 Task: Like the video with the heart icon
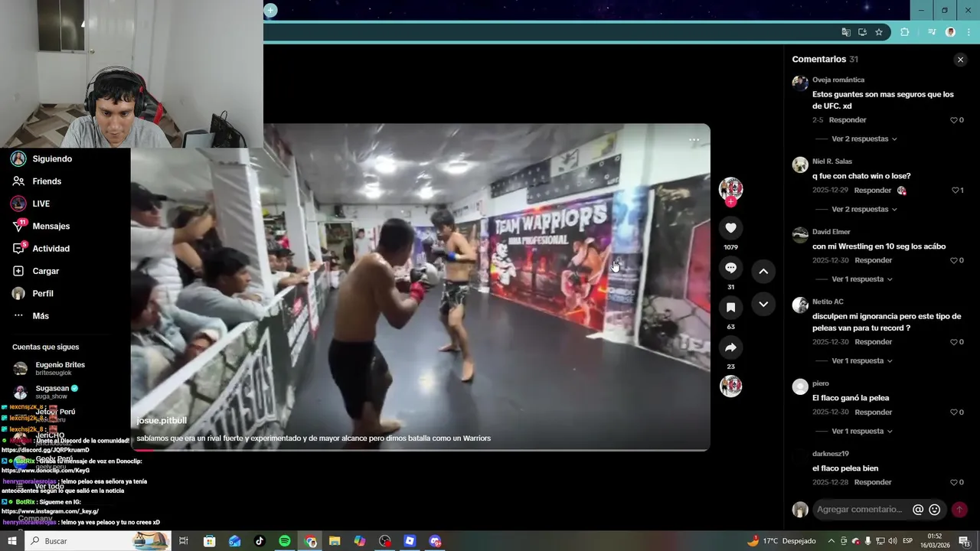pos(730,228)
